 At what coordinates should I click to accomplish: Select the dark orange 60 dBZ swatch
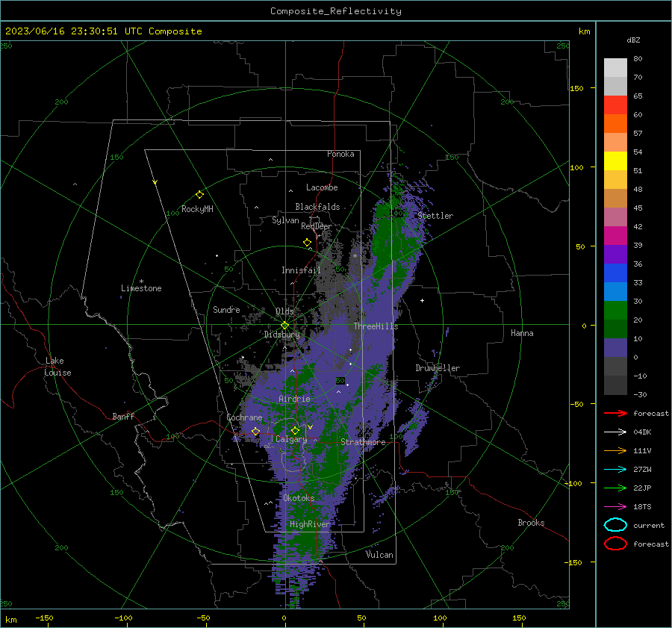coord(615,123)
